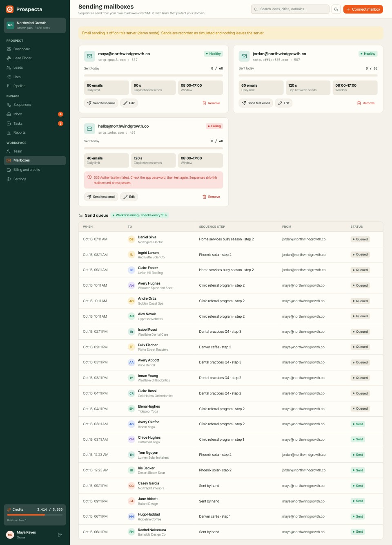The image size is (392, 545).
Task: Click Sent status for Casey Garcia row
Action: pos(358,486)
